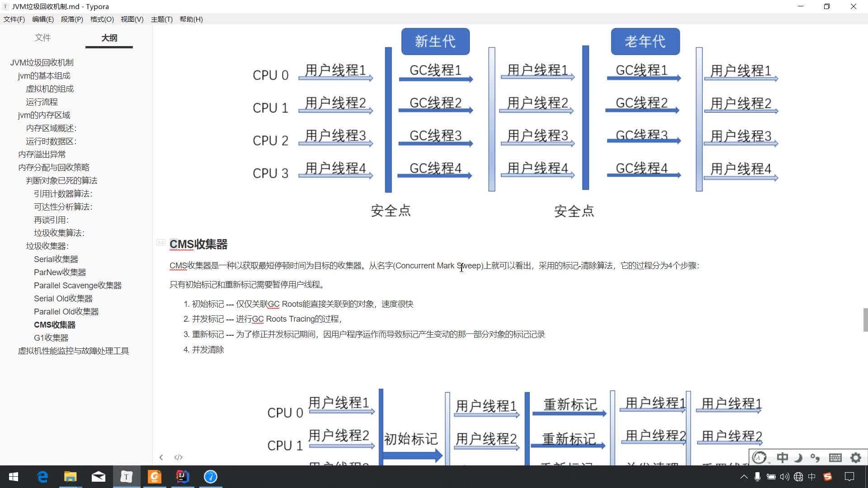The width and height of the screenshot is (868, 488).
Task: Jump to G1收集器 section via outline
Action: click(51, 337)
